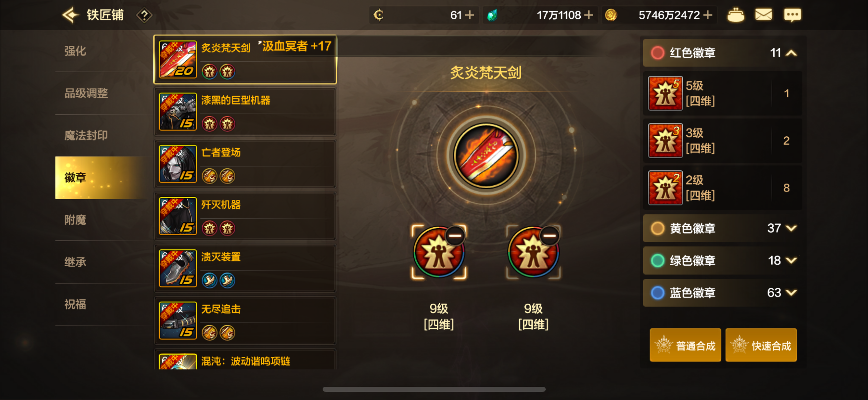This screenshot has width=868, height=400.
Task: Select the 2级 四维 red emblem
Action: point(723,188)
